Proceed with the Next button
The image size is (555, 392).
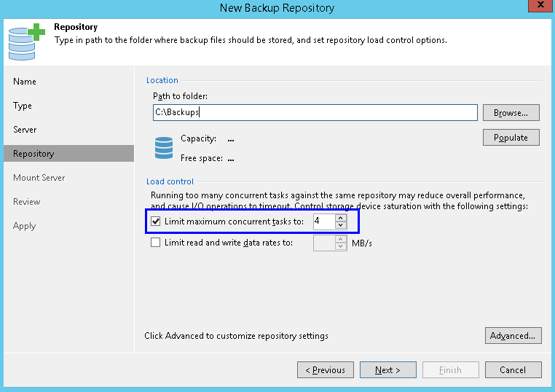387,370
